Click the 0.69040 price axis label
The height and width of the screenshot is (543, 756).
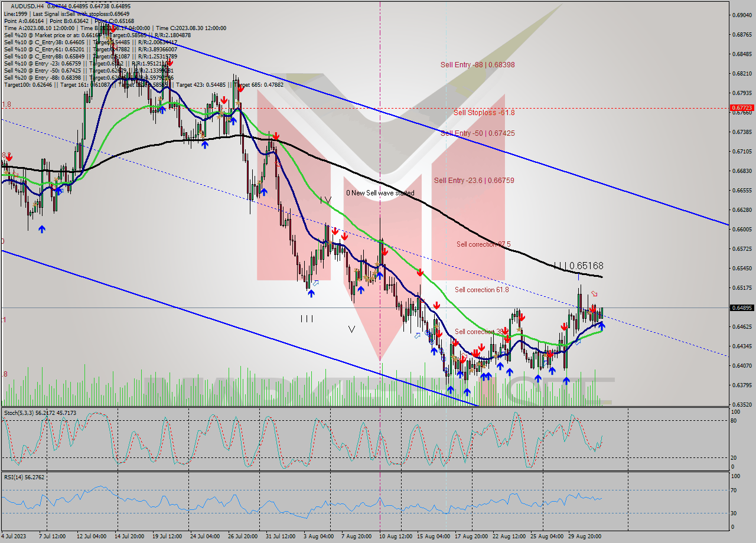[741, 15]
